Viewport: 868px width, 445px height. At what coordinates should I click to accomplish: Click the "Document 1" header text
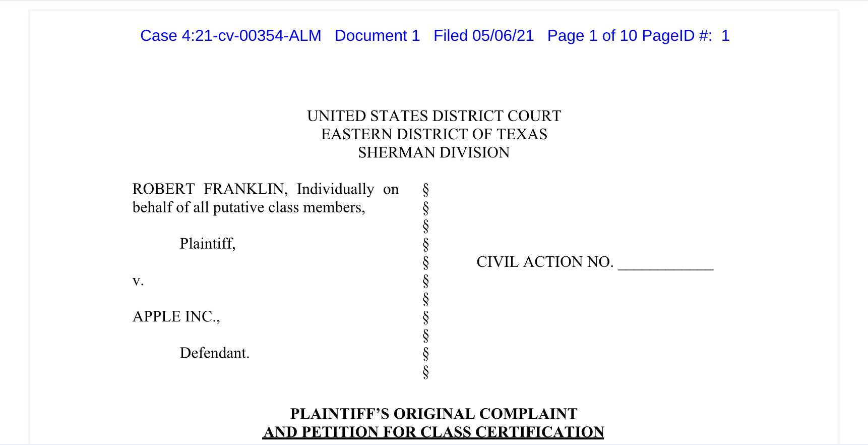(x=377, y=36)
